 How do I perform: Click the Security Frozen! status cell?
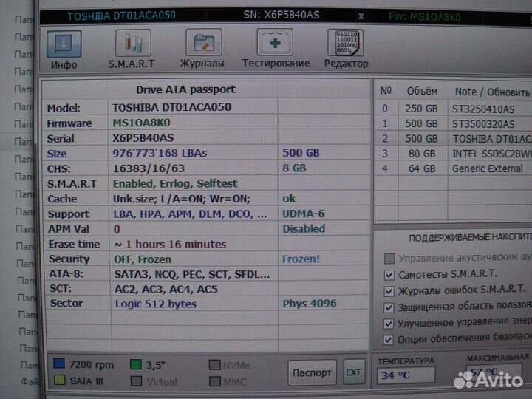point(301,259)
